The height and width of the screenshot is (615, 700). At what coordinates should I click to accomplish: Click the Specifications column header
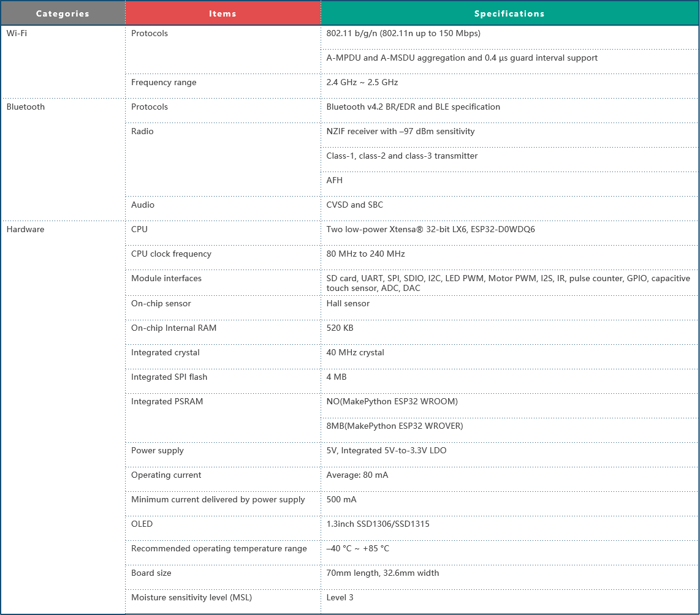[x=509, y=13]
